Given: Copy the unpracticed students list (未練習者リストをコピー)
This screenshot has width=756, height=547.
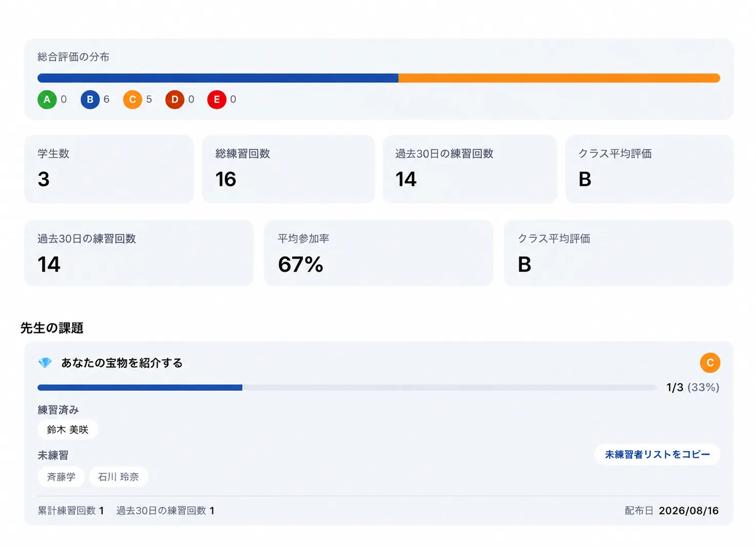Looking at the screenshot, I should point(657,454).
